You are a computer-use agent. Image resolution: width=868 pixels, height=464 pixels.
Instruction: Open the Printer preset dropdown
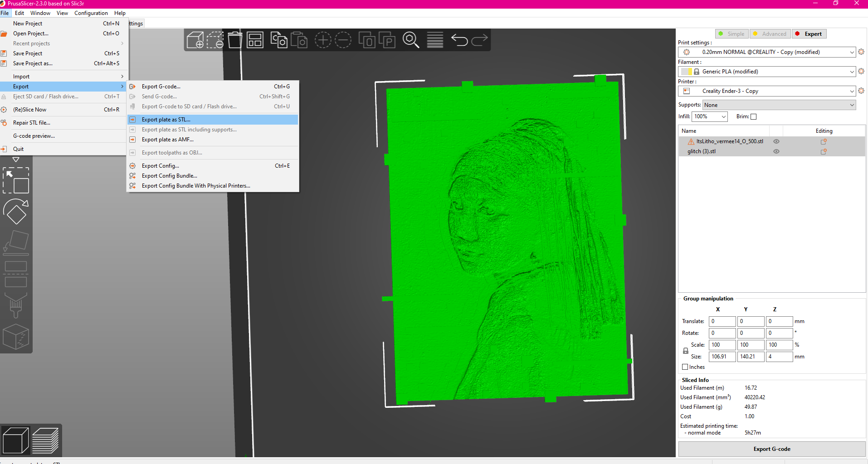[x=767, y=91]
